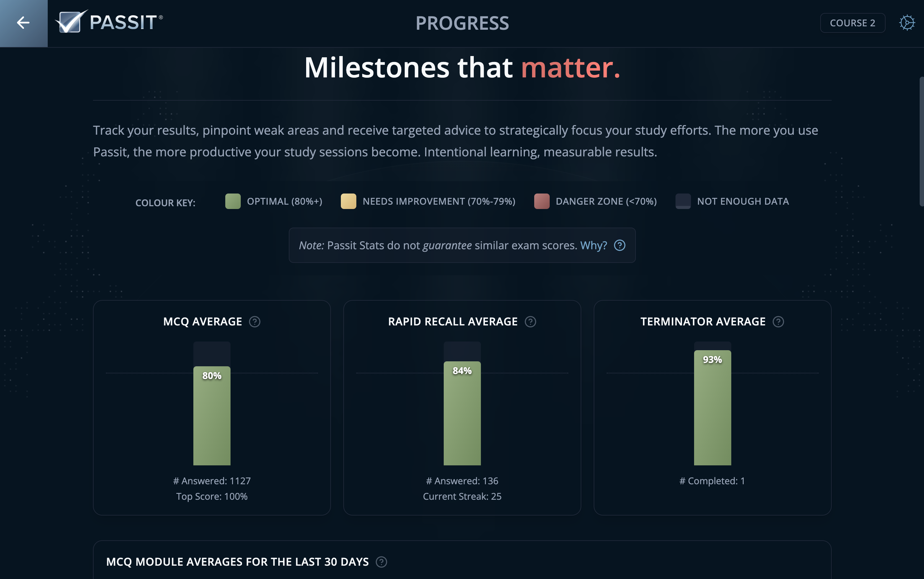Screen dimensions: 924x579
Task: Click the Optimal green colour swatch
Action: [x=233, y=202]
